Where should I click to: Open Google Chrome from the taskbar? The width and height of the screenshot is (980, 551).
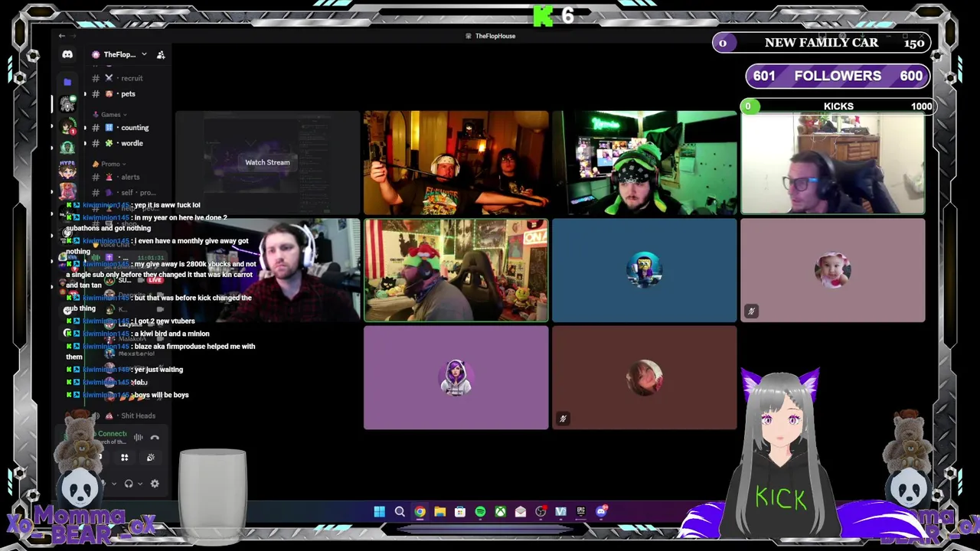tap(420, 512)
